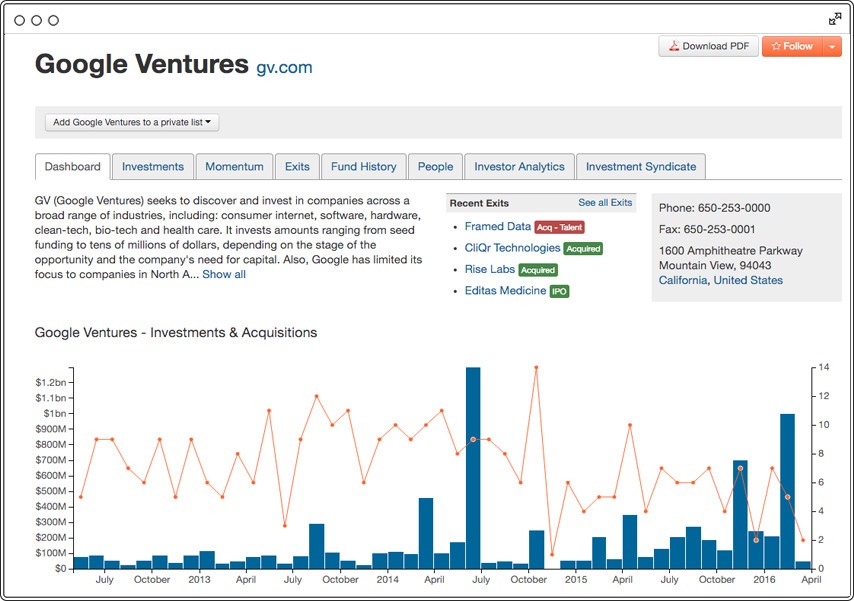Viewport: 854px width, 601px height.
Task: Open the Investor Analytics tab
Action: (x=519, y=167)
